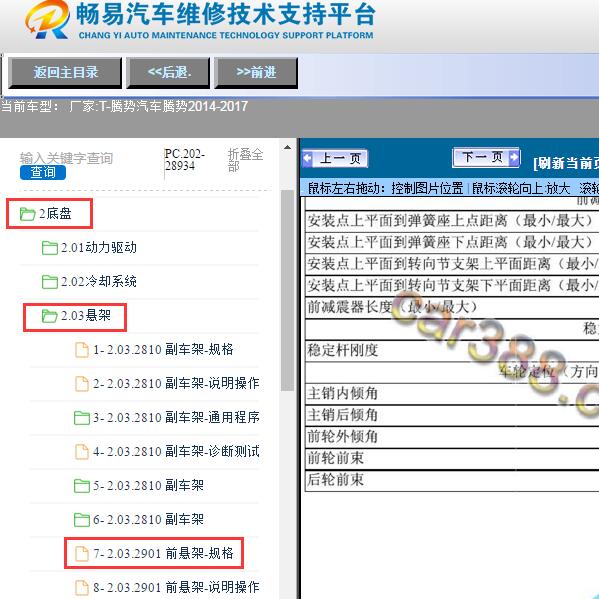Select the 2.03悬架 tree item
The width and height of the screenshot is (599, 599).
[86, 316]
